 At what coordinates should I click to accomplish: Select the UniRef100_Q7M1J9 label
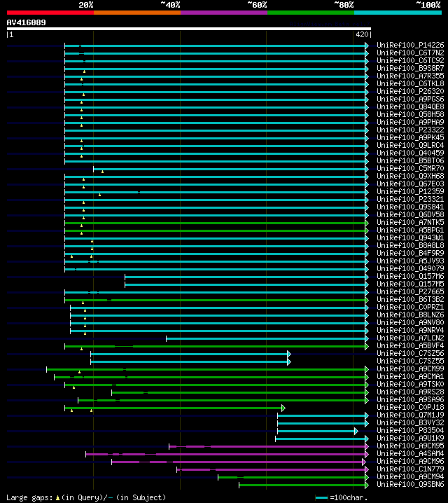410,415
